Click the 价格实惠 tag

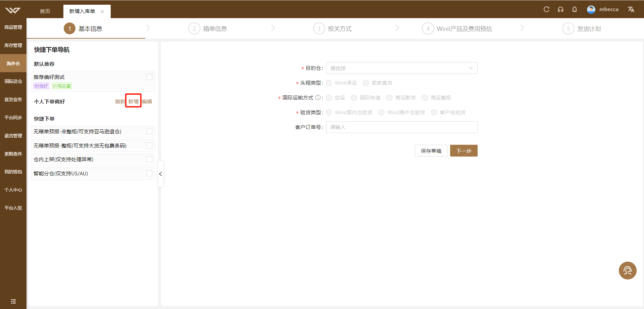point(62,86)
